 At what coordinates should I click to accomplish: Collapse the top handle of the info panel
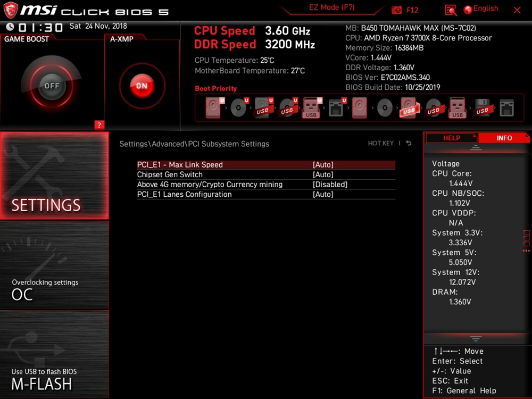coord(476,147)
